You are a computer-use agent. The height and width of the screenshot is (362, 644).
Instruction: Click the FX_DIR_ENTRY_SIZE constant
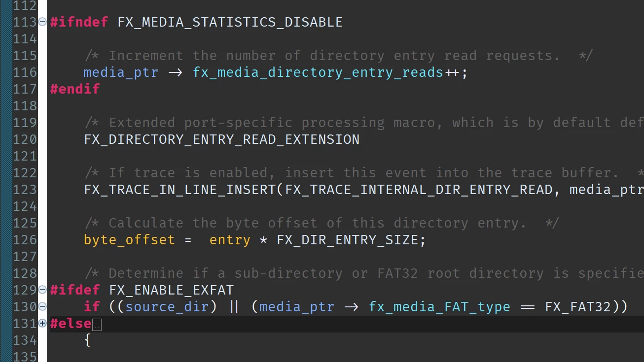[x=347, y=240]
